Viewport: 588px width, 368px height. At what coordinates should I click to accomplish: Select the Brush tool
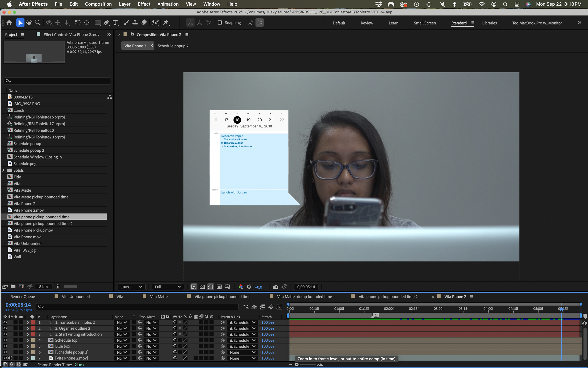[x=126, y=23]
